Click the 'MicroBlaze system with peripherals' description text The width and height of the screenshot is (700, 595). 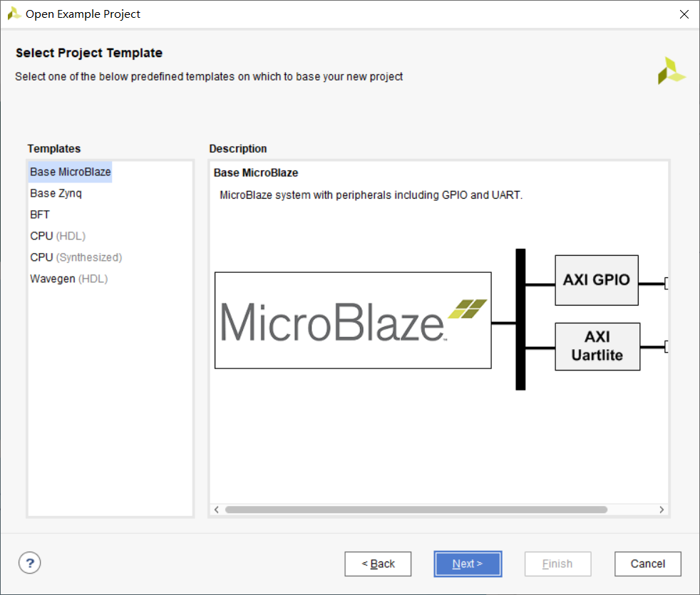pos(371,195)
